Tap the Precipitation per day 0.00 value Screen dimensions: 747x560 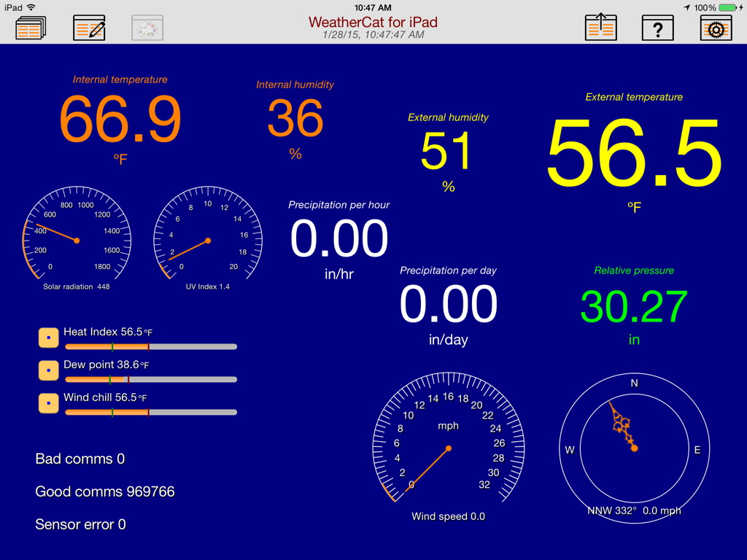coord(449,303)
